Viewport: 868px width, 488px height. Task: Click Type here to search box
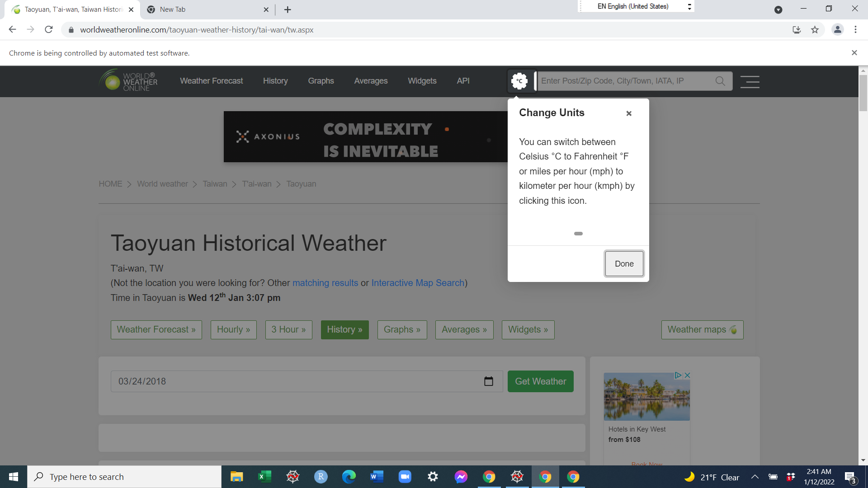pos(124,477)
